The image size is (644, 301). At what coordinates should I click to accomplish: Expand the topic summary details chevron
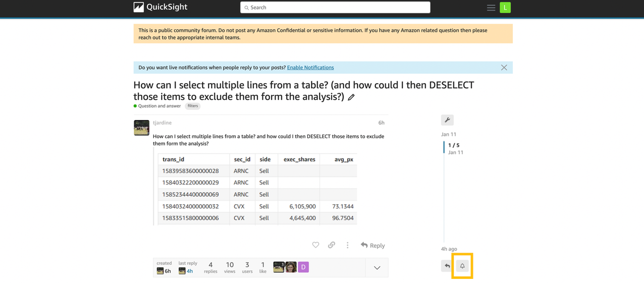377,268
